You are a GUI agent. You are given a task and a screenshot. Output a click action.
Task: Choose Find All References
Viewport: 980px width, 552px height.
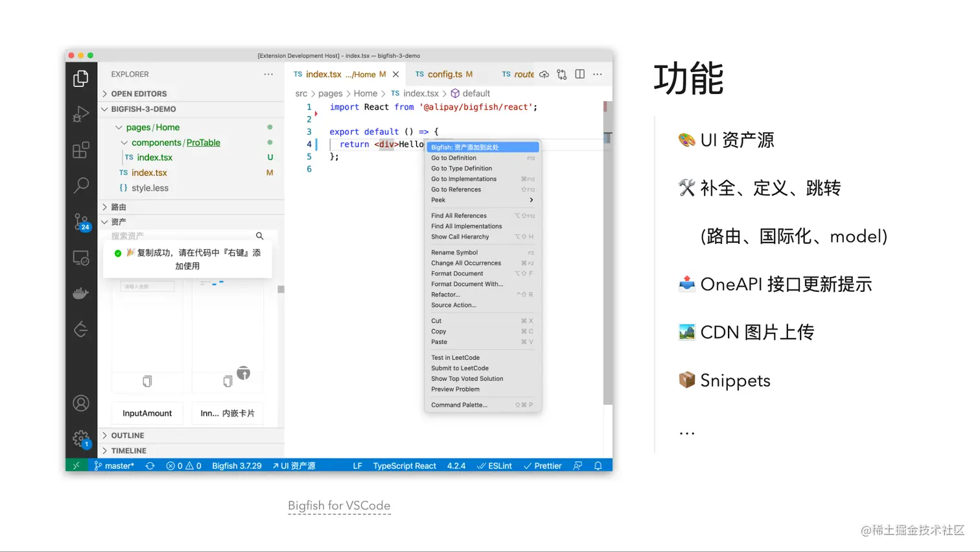(x=482, y=215)
